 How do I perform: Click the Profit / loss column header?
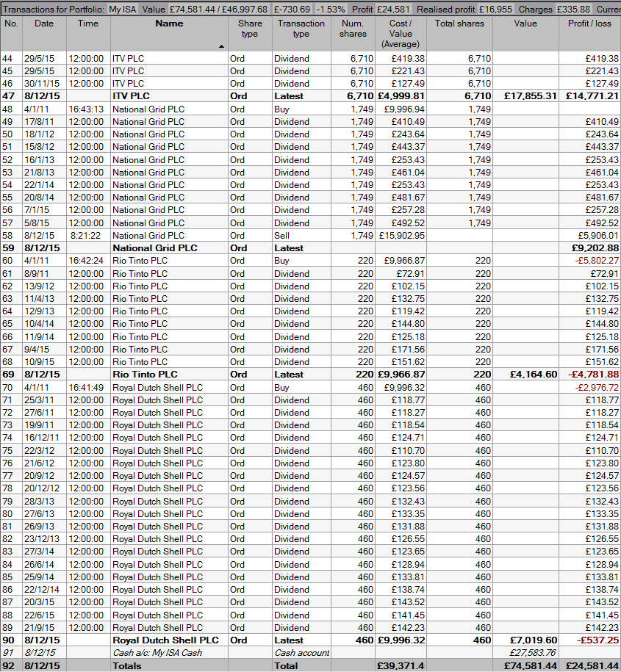589,24
